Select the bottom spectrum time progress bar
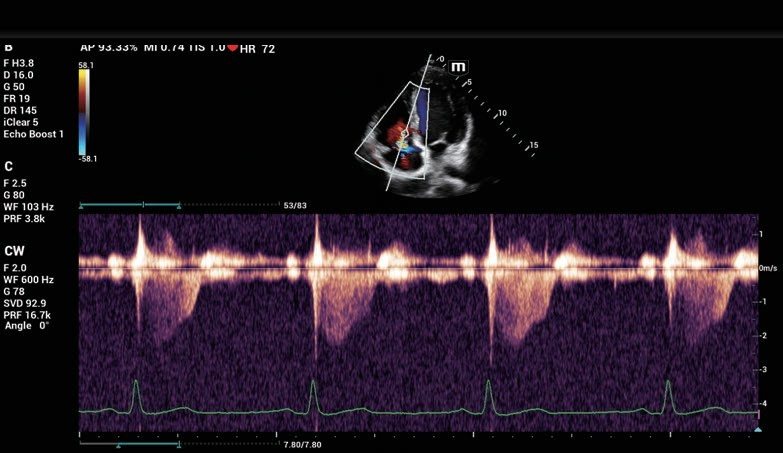Screen dimensions: 783x453 (180, 444)
